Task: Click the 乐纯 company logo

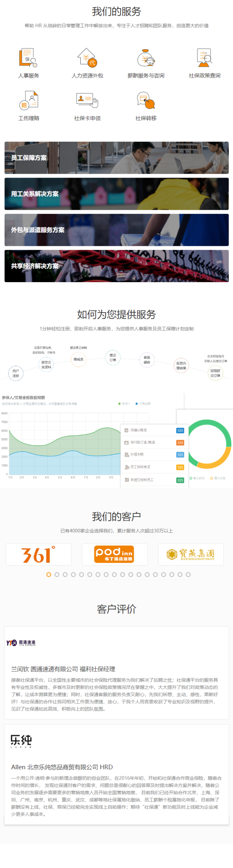Action: pos(21,741)
